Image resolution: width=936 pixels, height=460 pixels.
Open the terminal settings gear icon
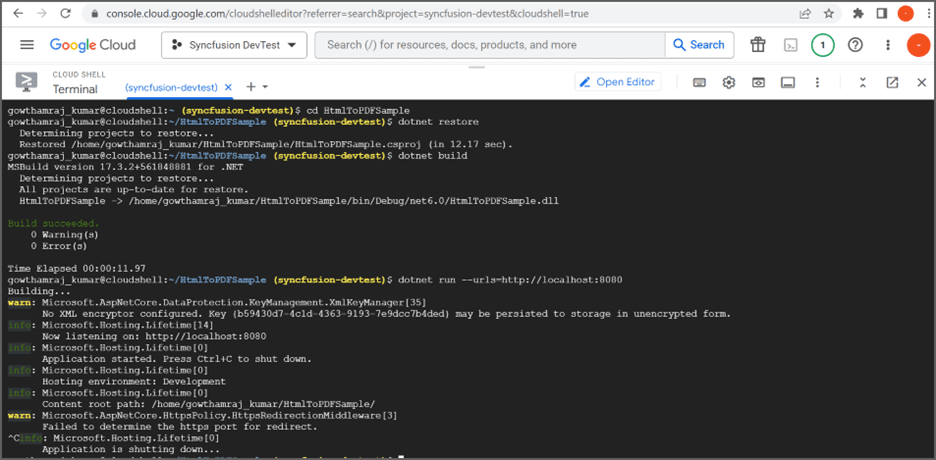[x=728, y=83]
